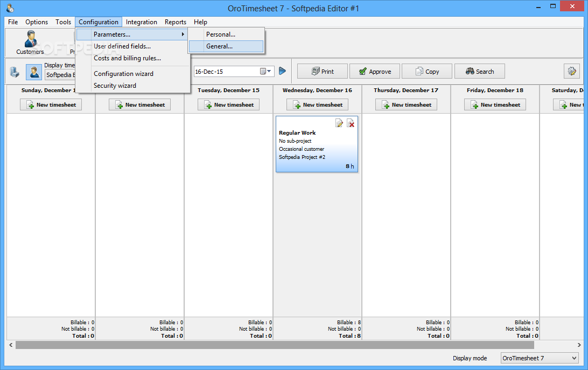This screenshot has height=370, width=588.
Task: Delete the Regular Work timesheet entry
Action: coord(351,123)
